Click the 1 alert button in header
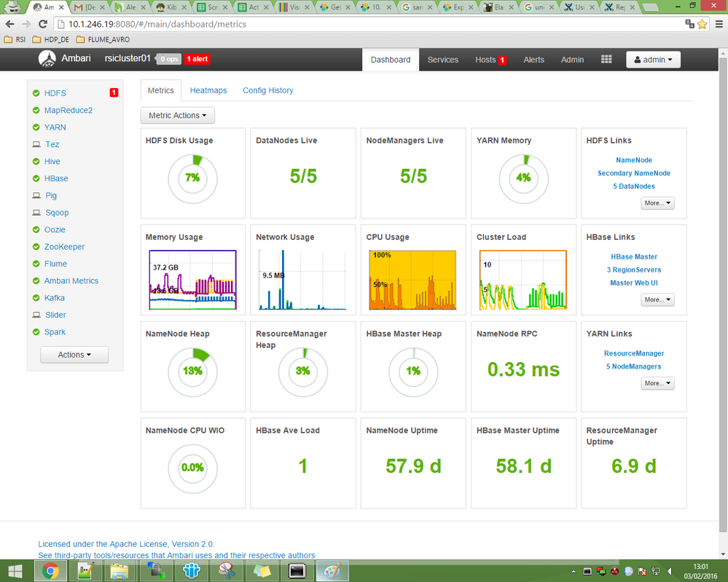 click(x=197, y=60)
